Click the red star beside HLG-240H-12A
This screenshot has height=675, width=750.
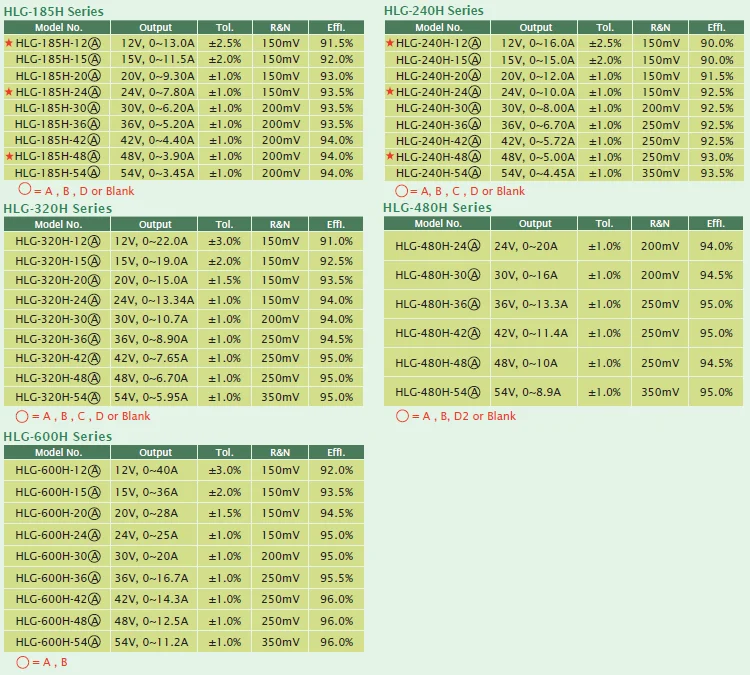[390, 43]
